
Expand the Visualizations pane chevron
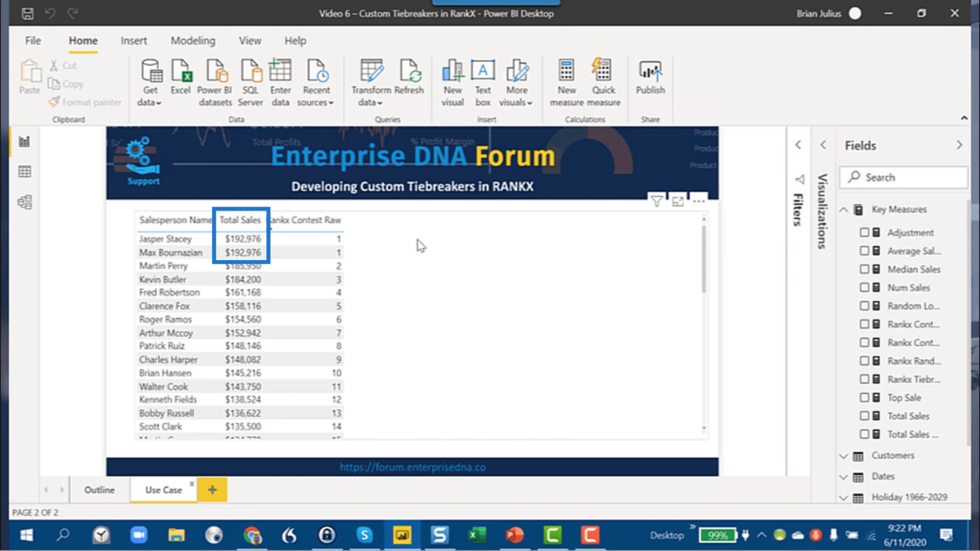pyautogui.click(x=823, y=145)
